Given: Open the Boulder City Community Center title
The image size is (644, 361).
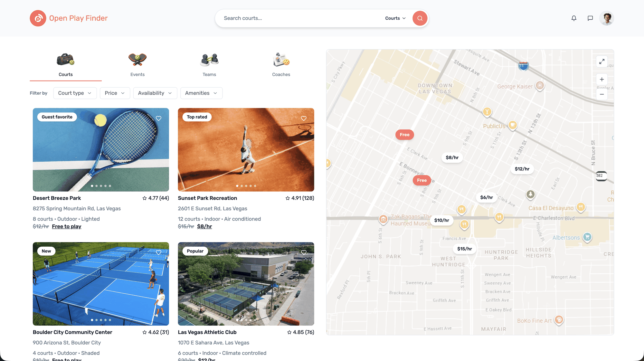Looking at the screenshot, I should pos(72,332).
